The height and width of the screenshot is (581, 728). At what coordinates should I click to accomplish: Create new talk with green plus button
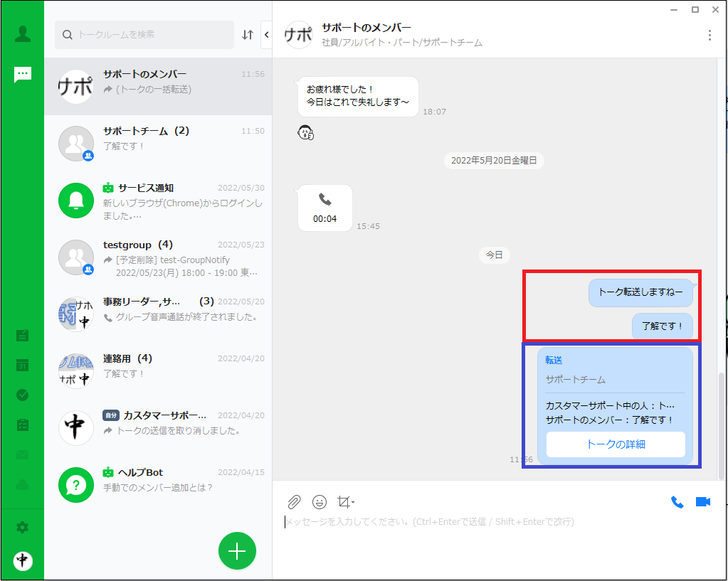tap(237, 551)
